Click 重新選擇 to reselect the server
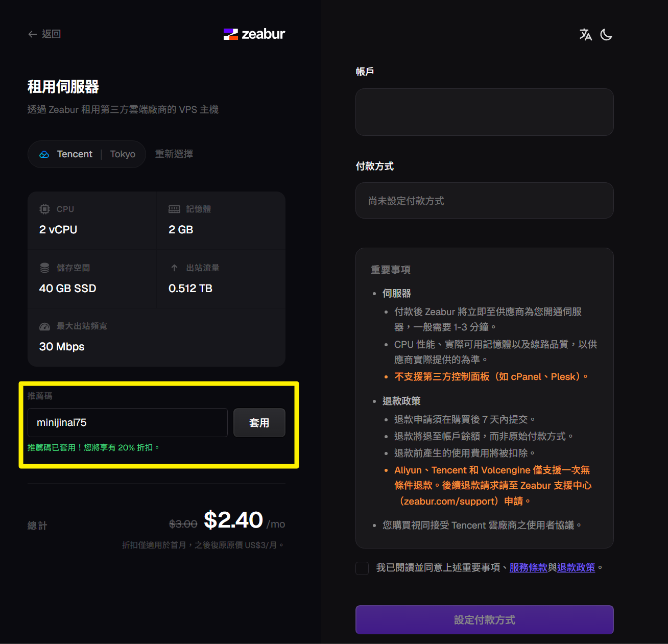 174,154
